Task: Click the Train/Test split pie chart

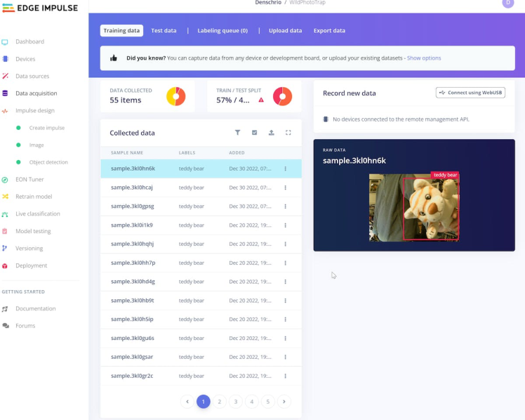Action: 282,96
